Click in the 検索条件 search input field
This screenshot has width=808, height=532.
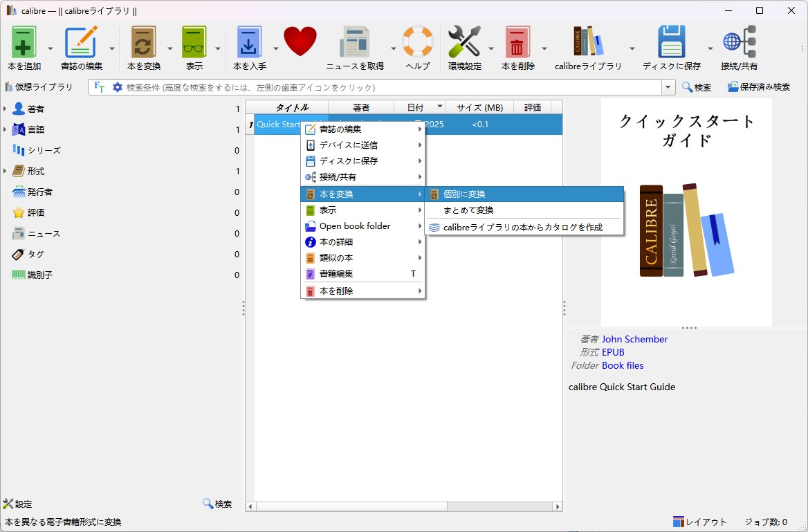[392, 87]
